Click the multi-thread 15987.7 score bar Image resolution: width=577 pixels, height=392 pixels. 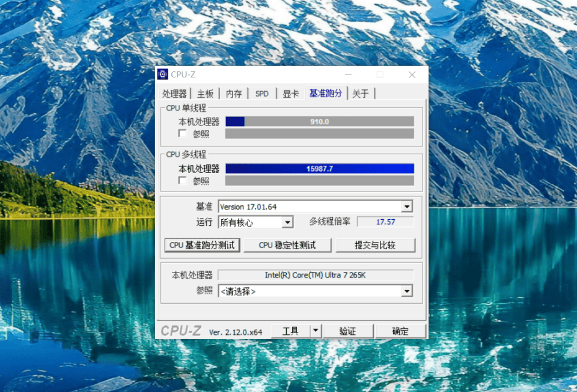click(320, 169)
